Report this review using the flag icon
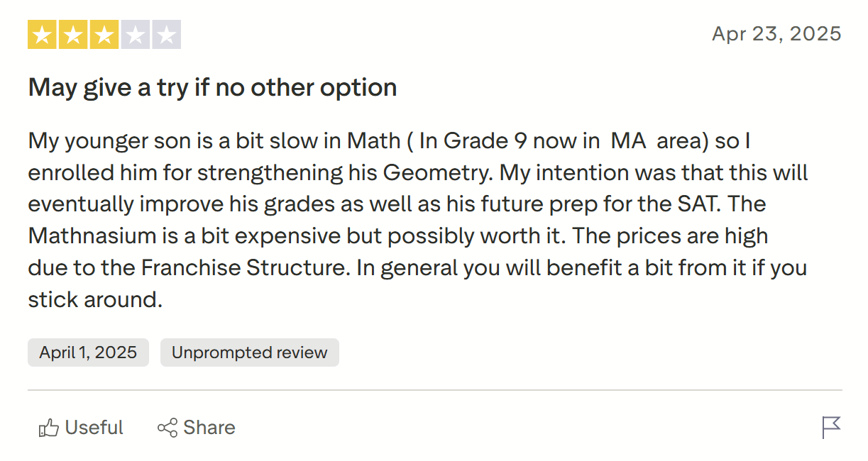This screenshot has height=461, width=868. (830, 427)
